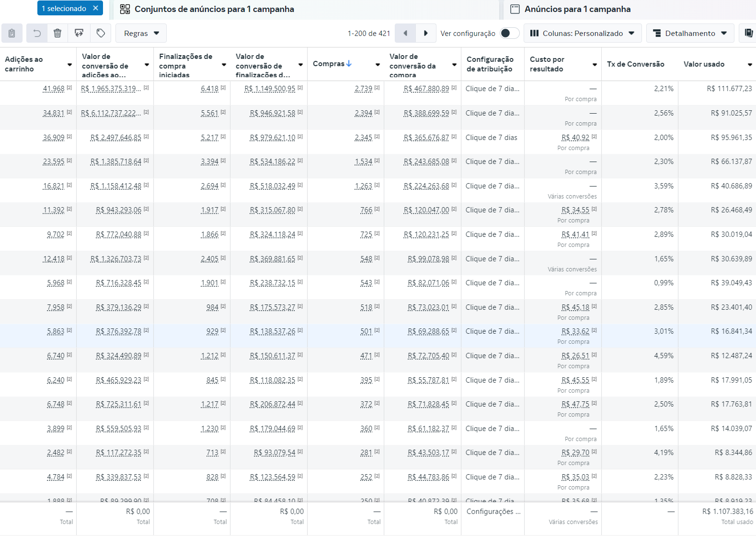
Task: Click the trash delete icon
Action: [x=57, y=33]
